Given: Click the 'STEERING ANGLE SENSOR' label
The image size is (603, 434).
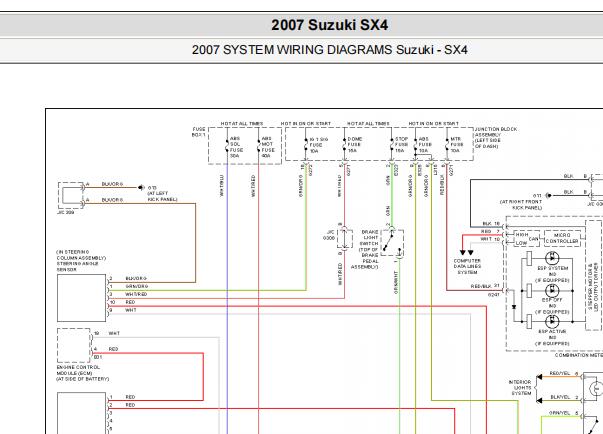Looking at the screenshot, I should [81, 261].
